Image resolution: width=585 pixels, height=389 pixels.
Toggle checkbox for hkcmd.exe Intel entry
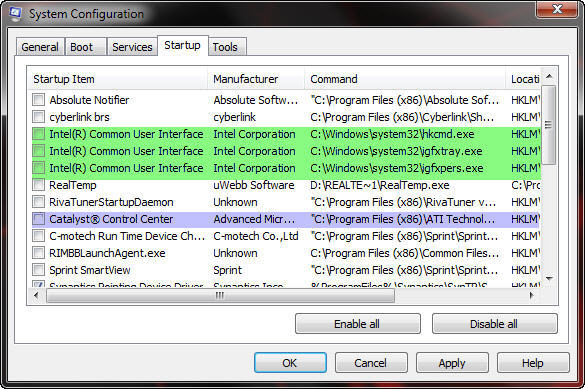38,134
